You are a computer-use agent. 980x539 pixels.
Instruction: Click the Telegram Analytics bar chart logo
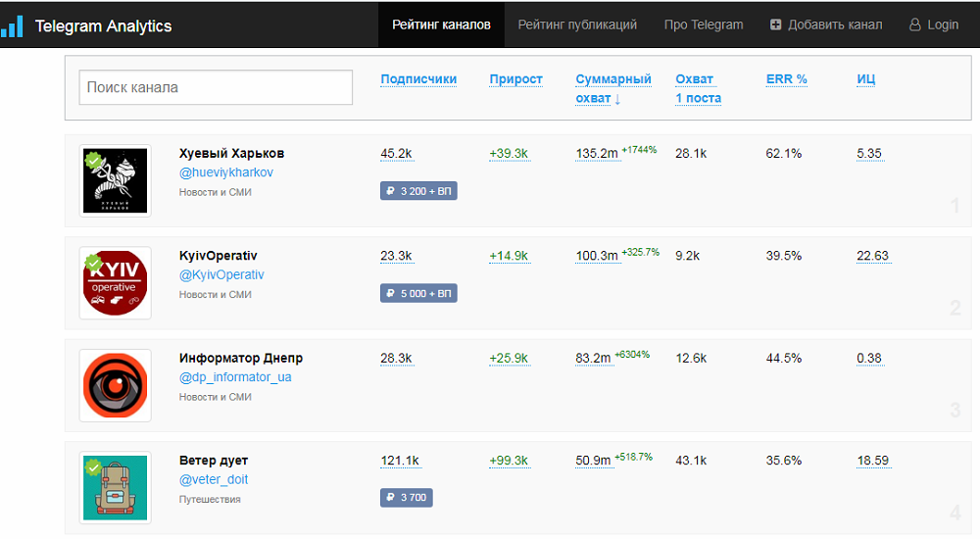tap(13, 25)
